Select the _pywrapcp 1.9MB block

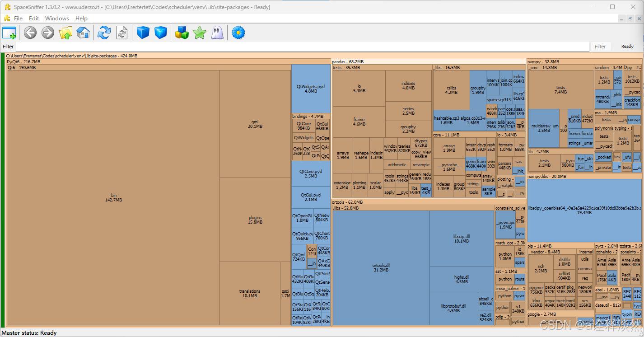(505, 225)
